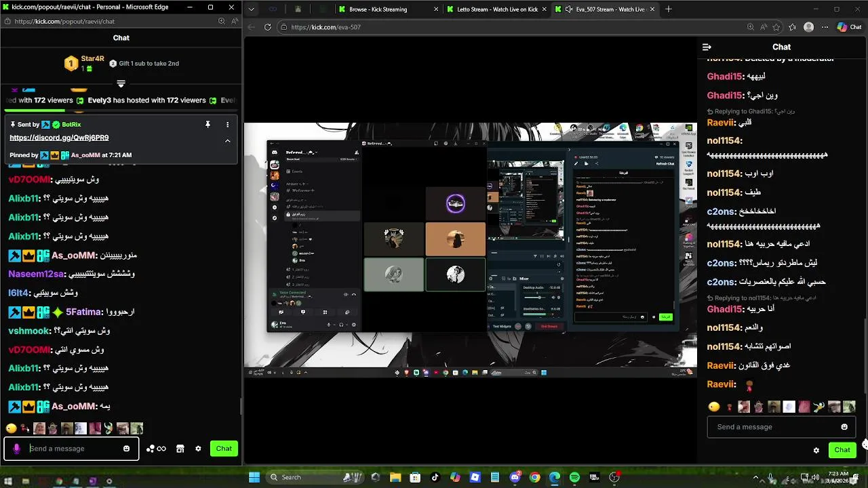The image size is (868, 488).
Task: Open Copilot Chat button in Edge toolbar
Action: (x=850, y=27)
